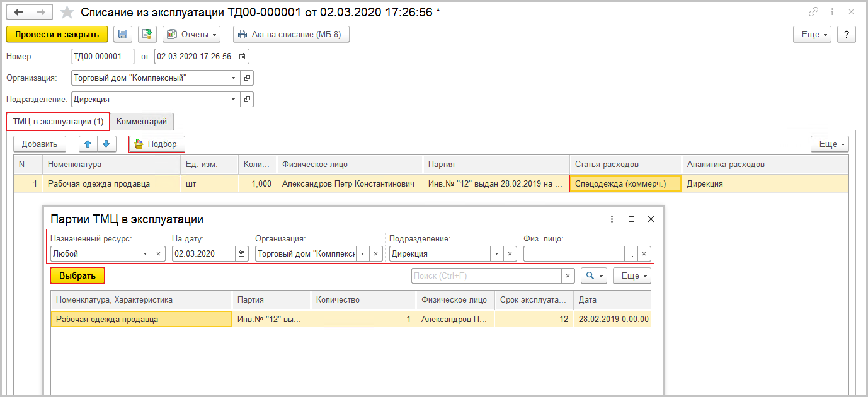The width and height of the screenshot is (868, 411).
Task: Go back with the left arrow button
Action: point(18,12)
